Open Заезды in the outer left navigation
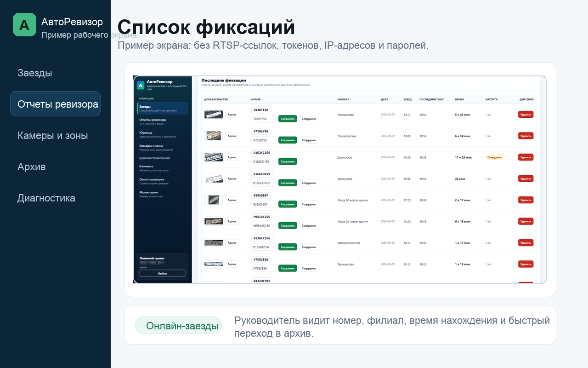The width and height of the screenshot is (588, 368). tap(35, 73)
